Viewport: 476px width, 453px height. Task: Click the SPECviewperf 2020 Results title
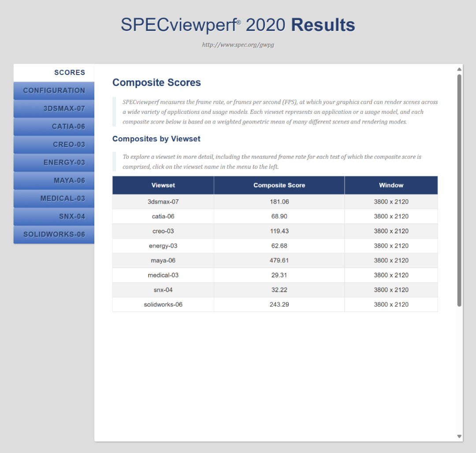[238, 25]
